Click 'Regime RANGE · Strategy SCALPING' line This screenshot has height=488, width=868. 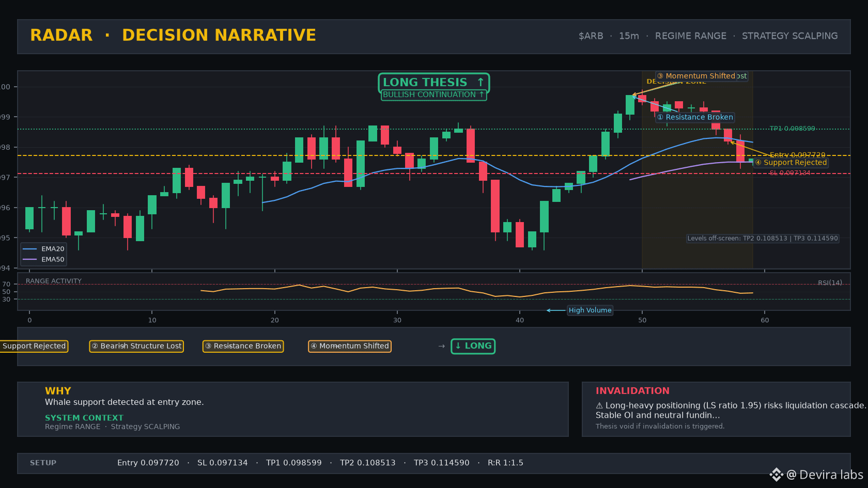113,427
